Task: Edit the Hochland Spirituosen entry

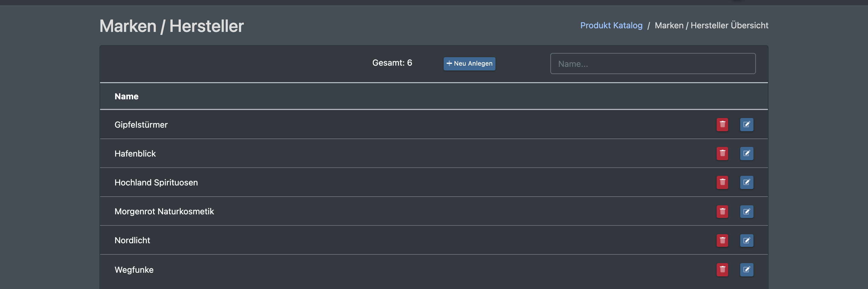Action: [x=746, y=182]
